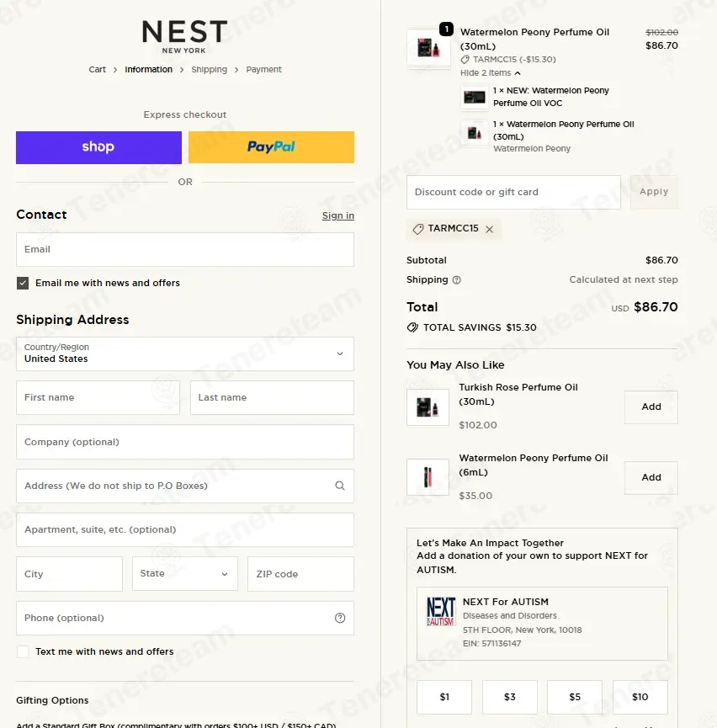Open the State dropdown
This screenshot has height=728, width=717.
pyautogui.click(x=185, y=574)
